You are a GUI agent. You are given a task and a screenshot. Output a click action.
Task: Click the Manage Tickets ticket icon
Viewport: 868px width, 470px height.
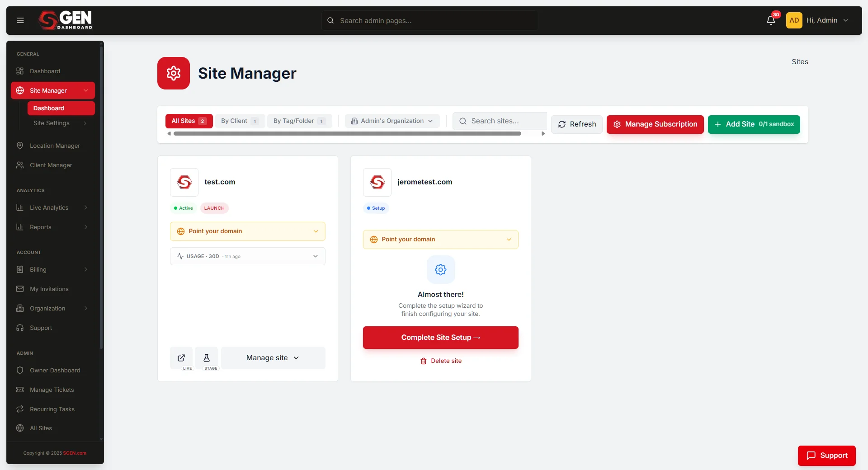(x=20, y=390)
